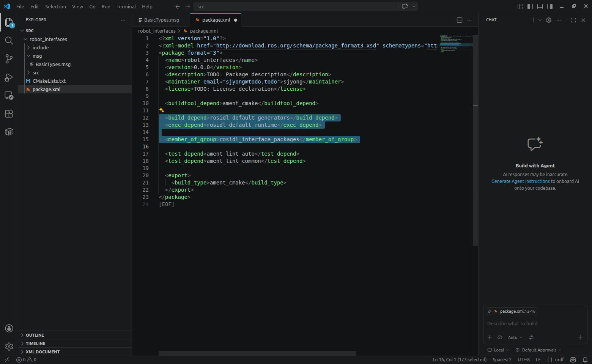
Task: Open the Extensions view
Action: (x=9, y=113)
